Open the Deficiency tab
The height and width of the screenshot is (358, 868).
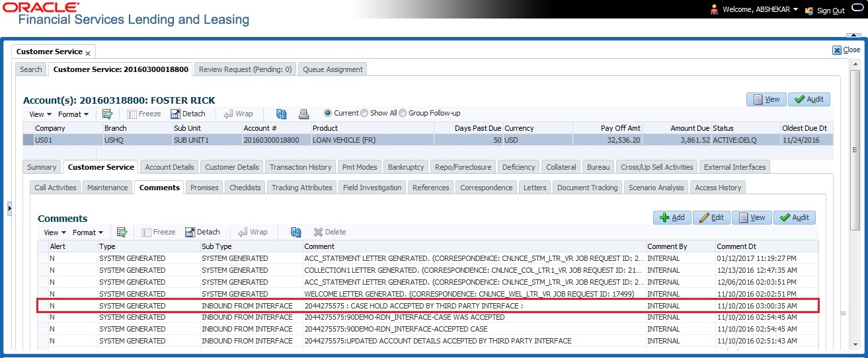(518, 167)
